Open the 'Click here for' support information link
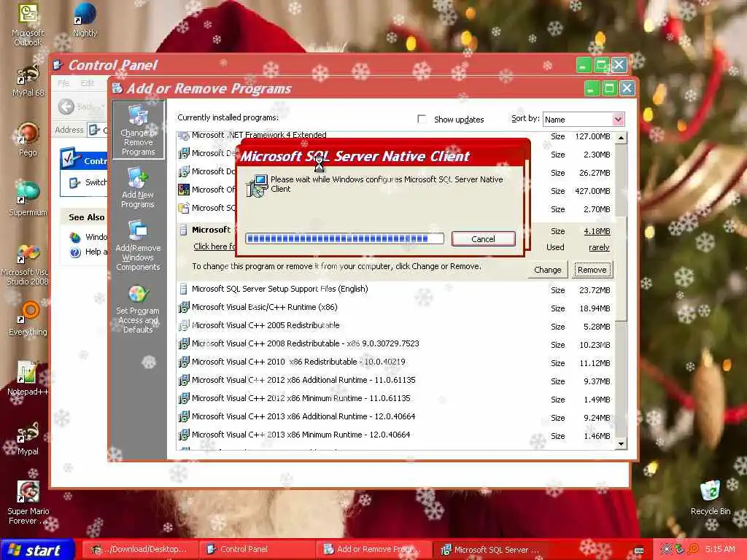Screen dimensions: 747x560 (214, 246)
